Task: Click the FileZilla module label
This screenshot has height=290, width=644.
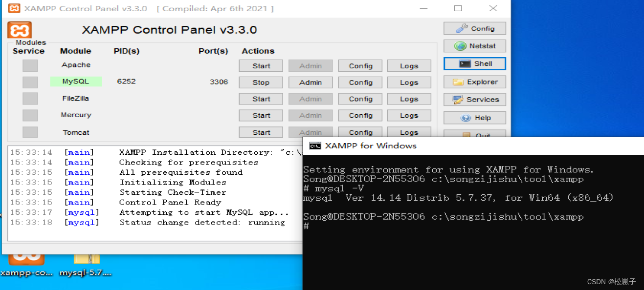Action: tap(76, 98)
